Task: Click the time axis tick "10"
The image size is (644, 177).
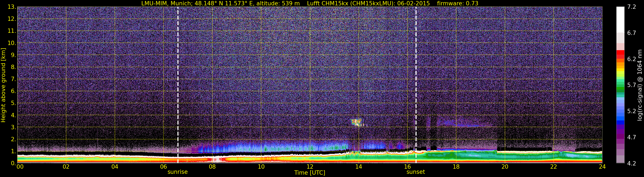Action: point(261,167)
